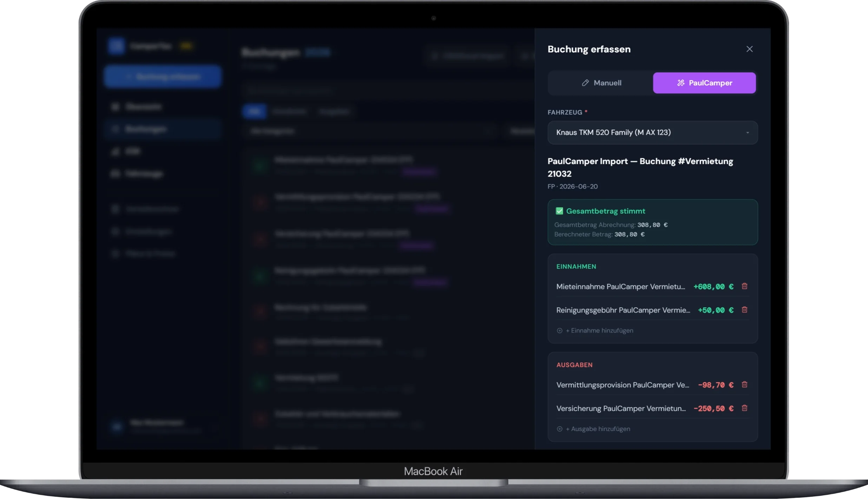Click the Versicherung PaulCamper description text
The image size is (868, 499).
(x=621, y=409)
